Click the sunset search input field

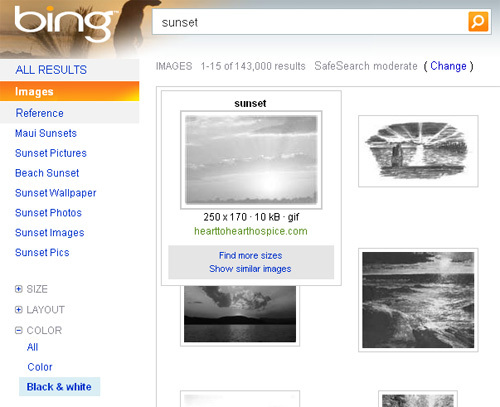click(x=310, y=22)
